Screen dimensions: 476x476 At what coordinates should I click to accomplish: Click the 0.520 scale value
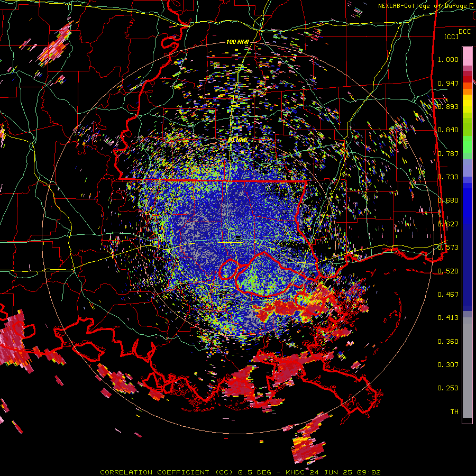tap(448, 271)
